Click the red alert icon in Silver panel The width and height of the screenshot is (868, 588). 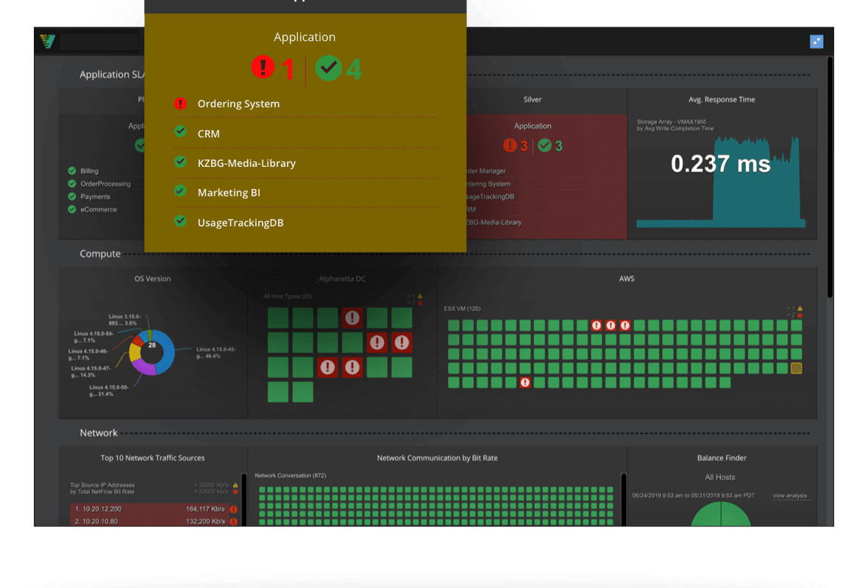click(x=510, y=146)
